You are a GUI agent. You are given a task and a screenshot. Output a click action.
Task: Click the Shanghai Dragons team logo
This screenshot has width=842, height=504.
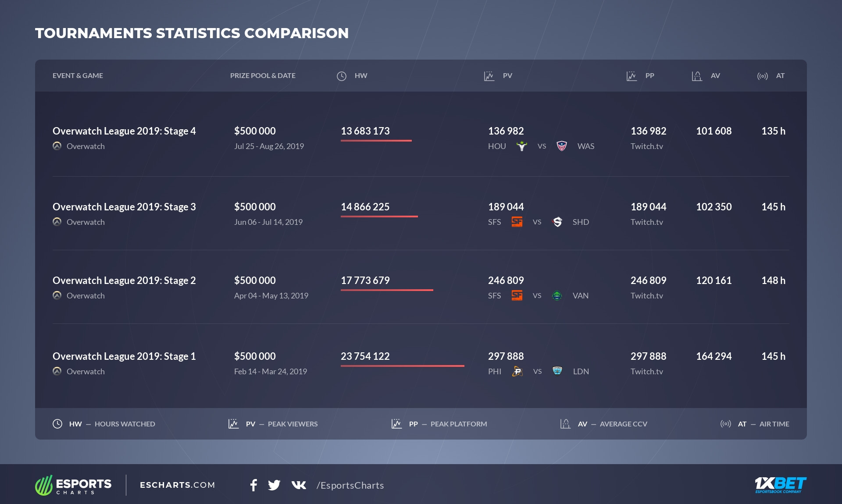pyautogui.click(x=557, y=222)
